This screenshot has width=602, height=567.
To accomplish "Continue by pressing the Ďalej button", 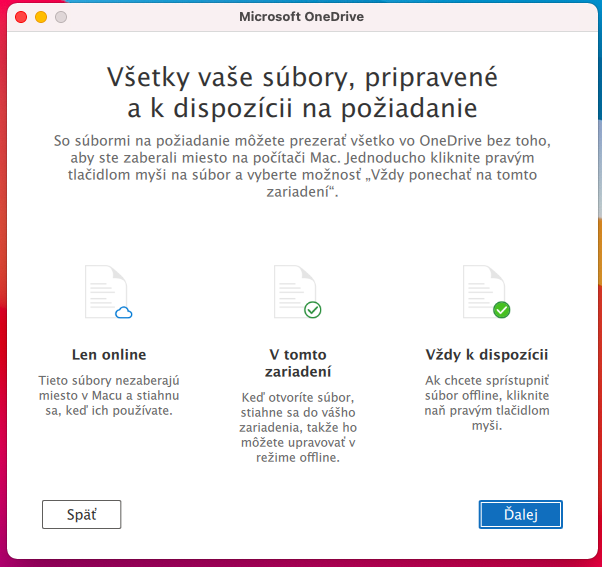I will click(520, 514).
